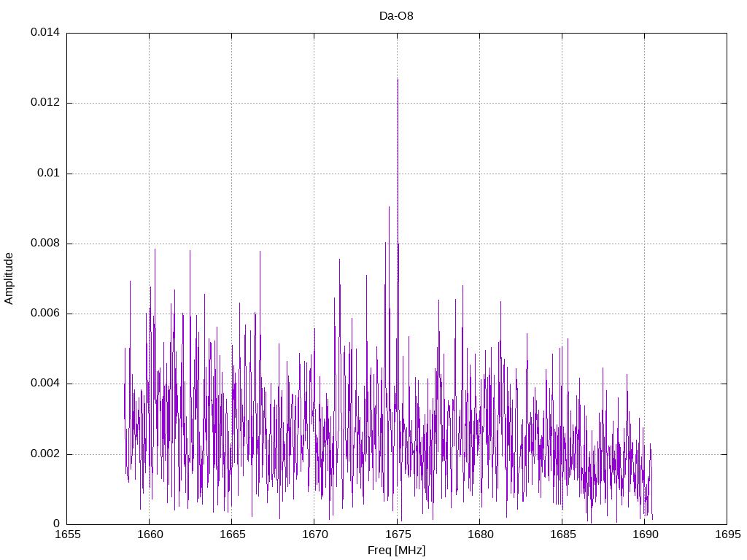
Task: Click y-axis tick value 0.004
Action: point(45,384)
